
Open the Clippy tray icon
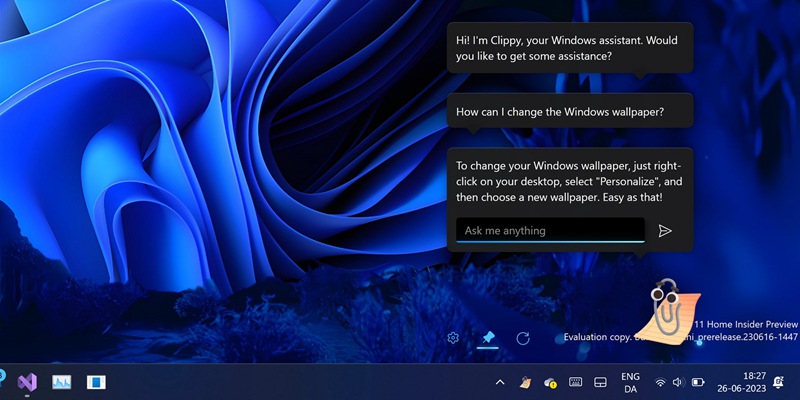(x=525, y=382)
